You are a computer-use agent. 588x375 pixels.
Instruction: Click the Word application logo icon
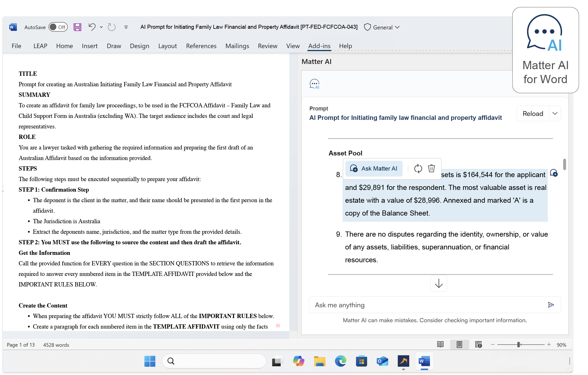[x=13, y=27]
